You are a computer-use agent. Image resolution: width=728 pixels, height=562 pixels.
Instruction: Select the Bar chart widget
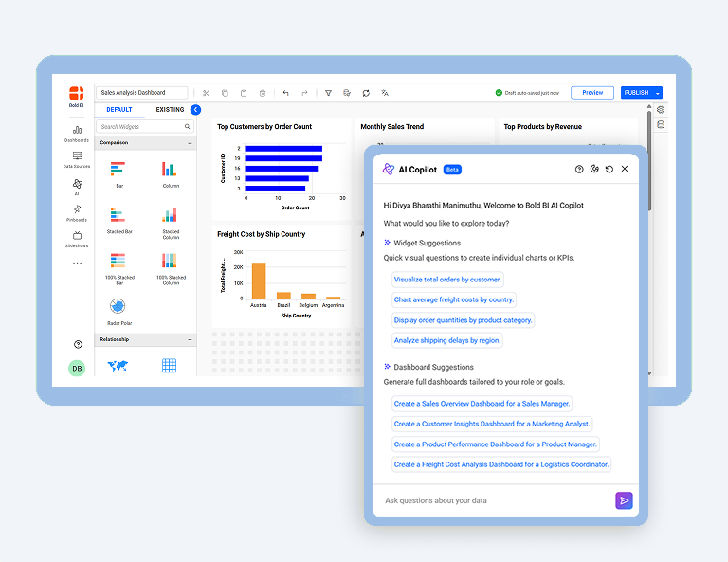[x=118, y=174]
